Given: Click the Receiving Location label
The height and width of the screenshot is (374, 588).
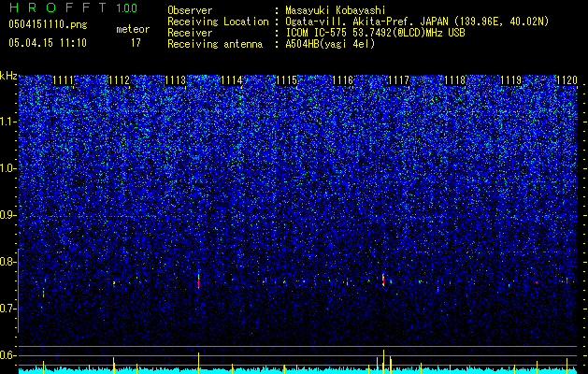Looking at the screenshot, I should coord(218,22).
